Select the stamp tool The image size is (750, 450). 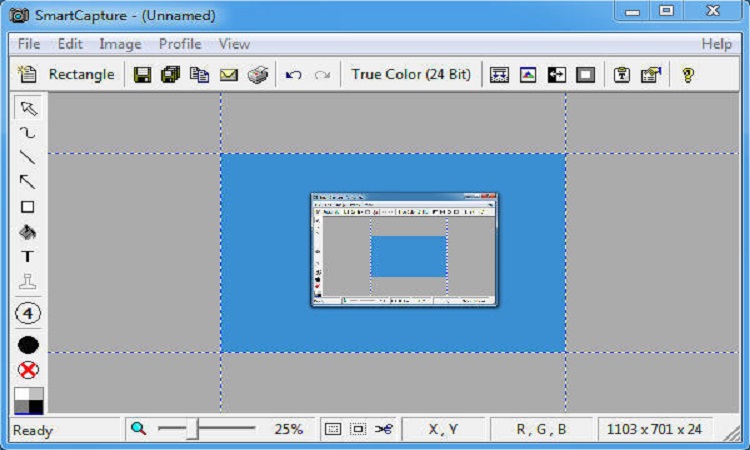coord(28,281)
